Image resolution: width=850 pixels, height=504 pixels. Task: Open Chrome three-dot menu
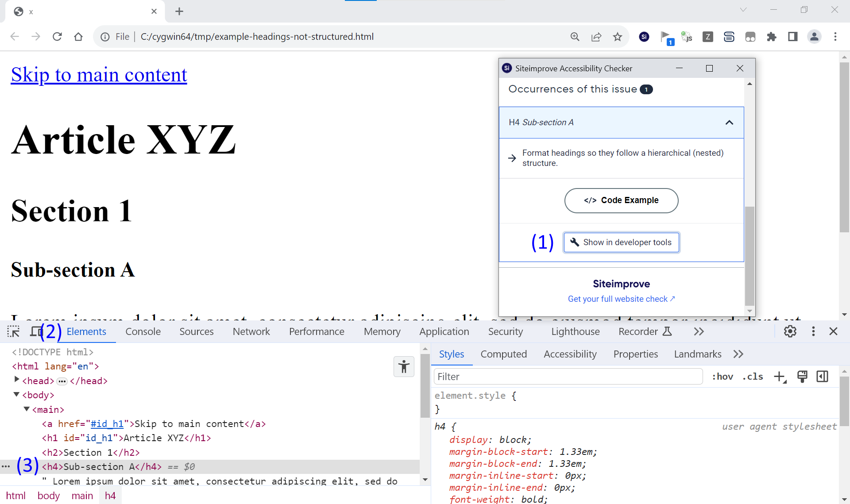pyautogui.click(x=835, y=37)
